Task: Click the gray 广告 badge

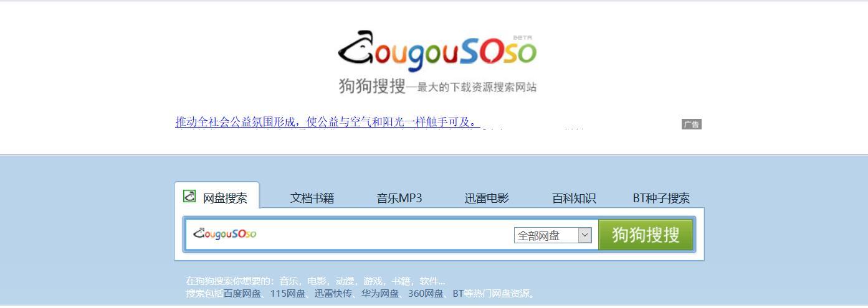Action: coord(691,124)
